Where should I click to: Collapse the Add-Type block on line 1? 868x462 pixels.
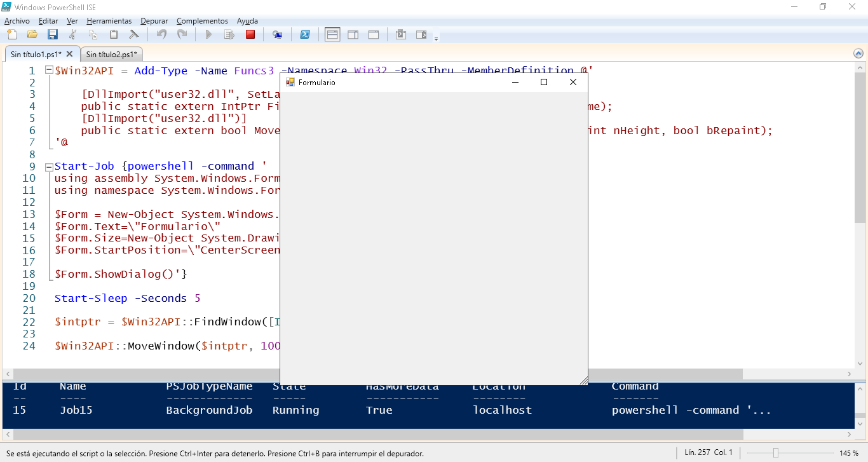pyautogui.click(x=49, y=71)
